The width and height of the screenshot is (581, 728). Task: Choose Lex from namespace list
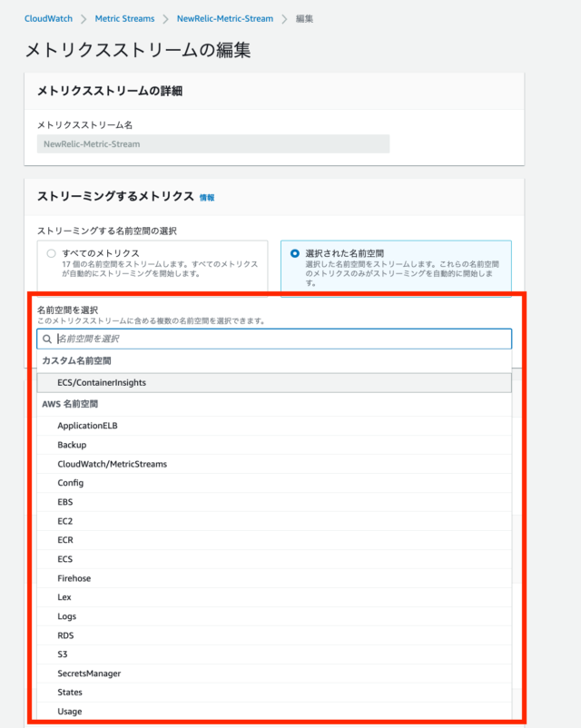274,597
